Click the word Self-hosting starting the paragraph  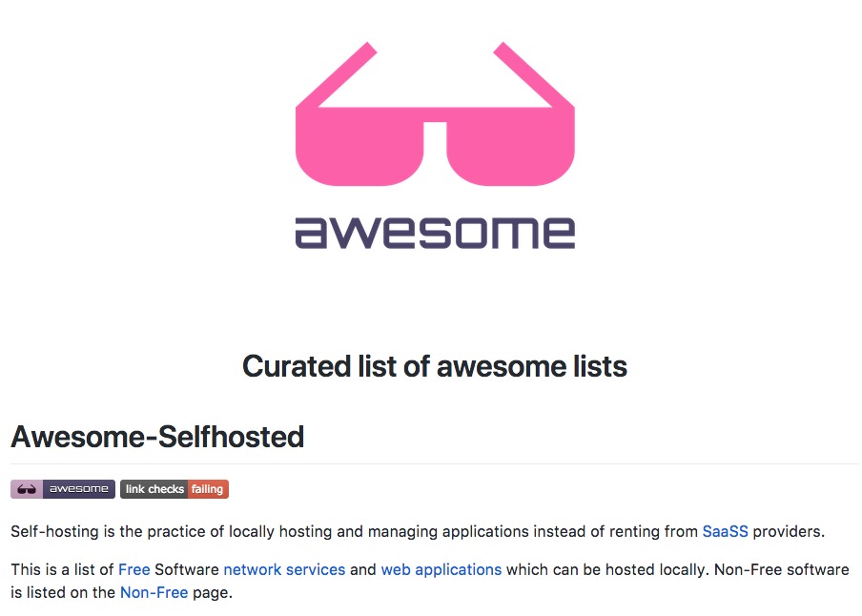[x=48, y=531]
